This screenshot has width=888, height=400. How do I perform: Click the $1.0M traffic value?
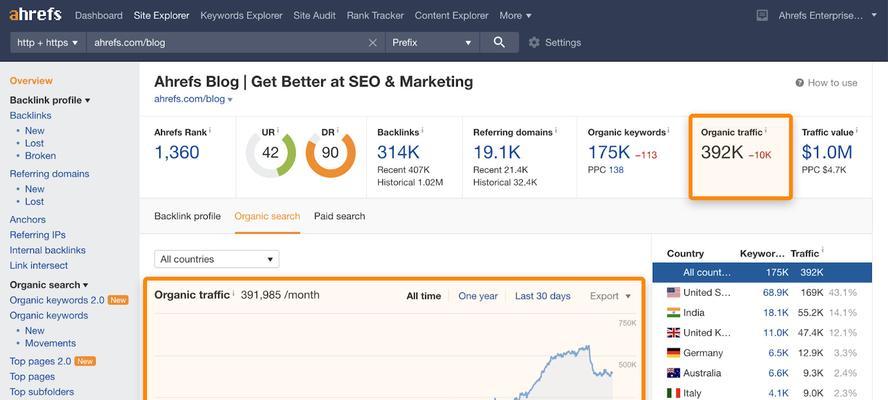[x=827, y=152]
